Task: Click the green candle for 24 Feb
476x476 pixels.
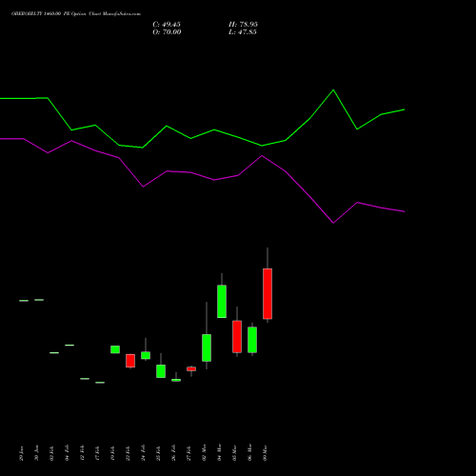Action: 146,355
